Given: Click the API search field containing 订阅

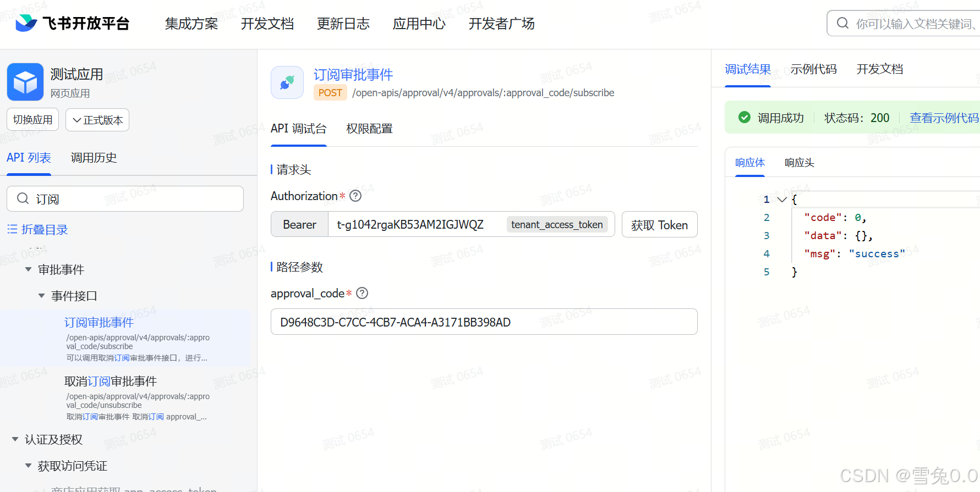Looking at the screenshot, I should click(125, 198).
